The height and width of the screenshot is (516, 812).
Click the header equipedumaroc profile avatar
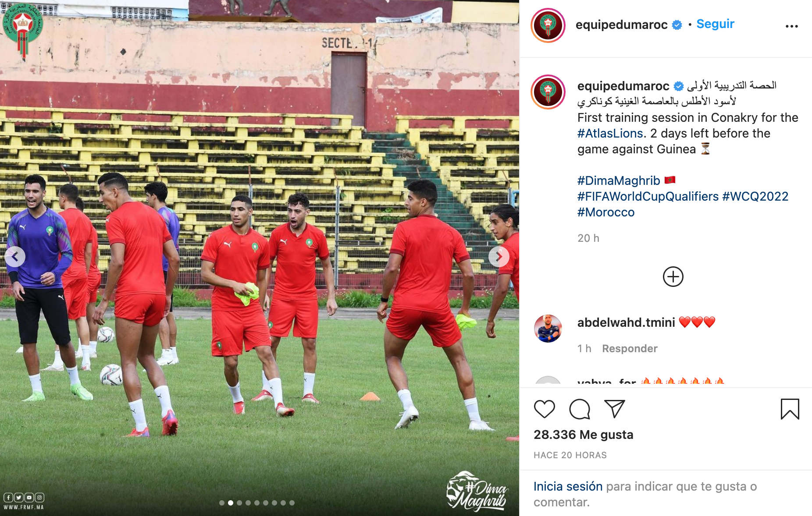coord(548,25)
